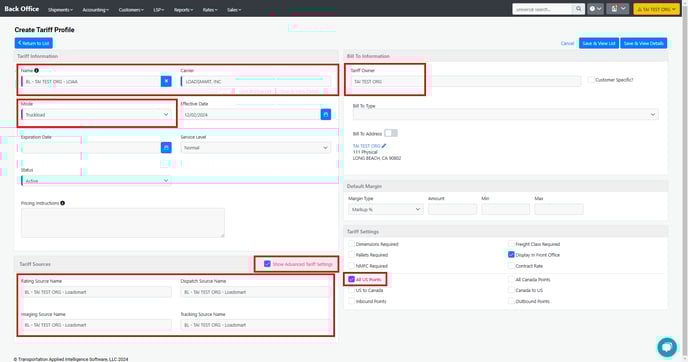Open the Accounting menu

95,10
